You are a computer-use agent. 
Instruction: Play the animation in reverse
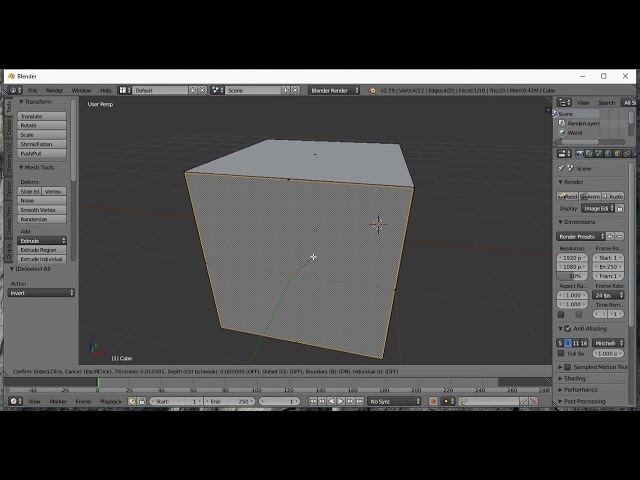click(x=331, y=401)
